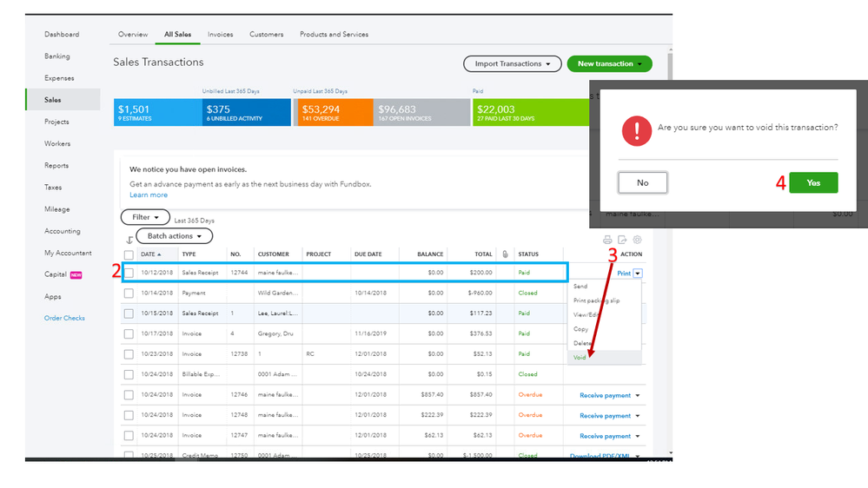Viewport: 868px width, 488px height.
Task: Check the 10/12/2018 Sales Receipt row
Action: click(x=129, y=273)
